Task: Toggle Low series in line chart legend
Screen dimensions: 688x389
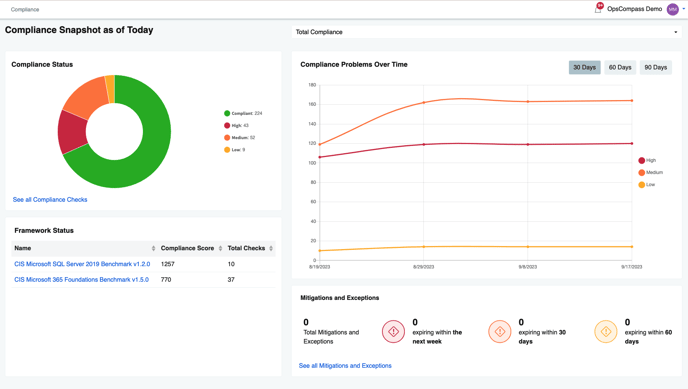Action: (x=647, y=185)
